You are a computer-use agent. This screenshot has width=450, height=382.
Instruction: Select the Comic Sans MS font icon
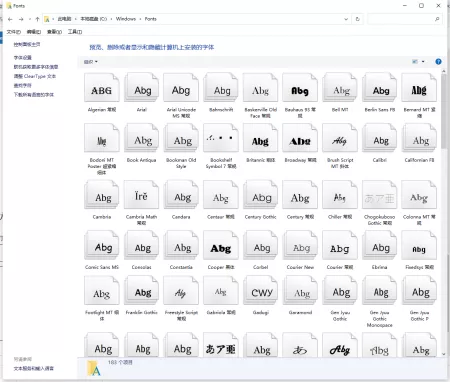pos(102,245)
